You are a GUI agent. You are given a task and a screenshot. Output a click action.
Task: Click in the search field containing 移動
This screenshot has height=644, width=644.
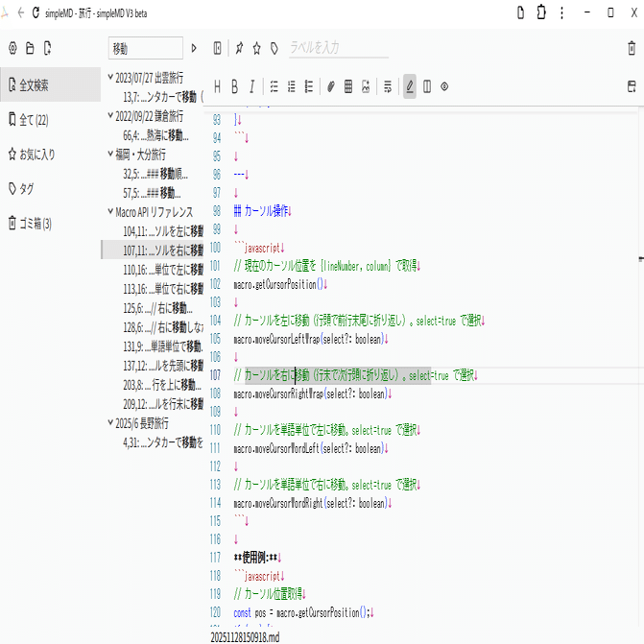(145, 48)
